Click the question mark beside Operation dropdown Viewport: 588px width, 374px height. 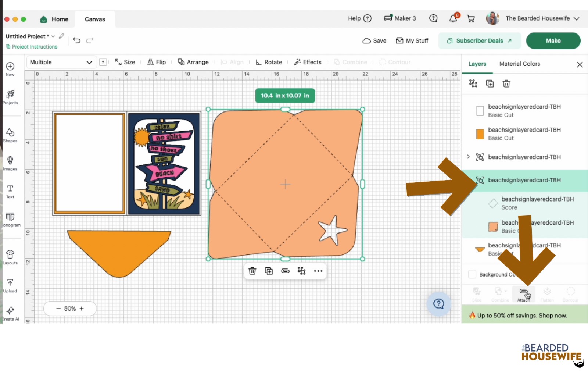pyautogui.click(x=103, y=62)
